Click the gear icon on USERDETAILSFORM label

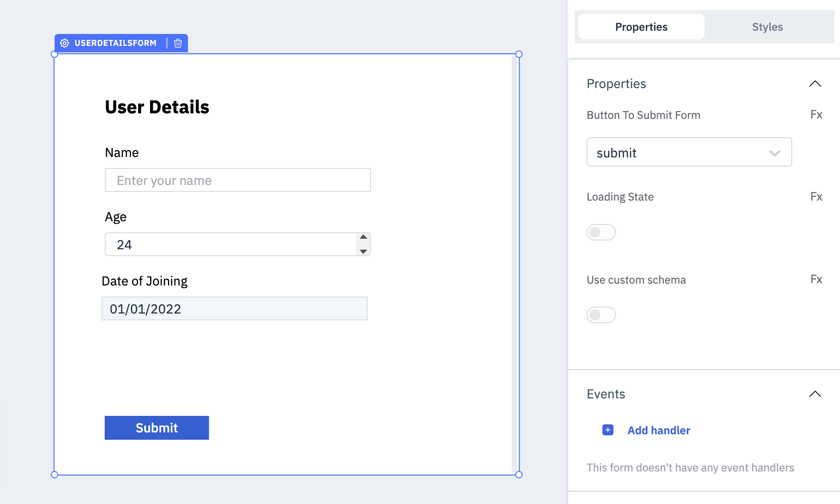tap(65, 43)
